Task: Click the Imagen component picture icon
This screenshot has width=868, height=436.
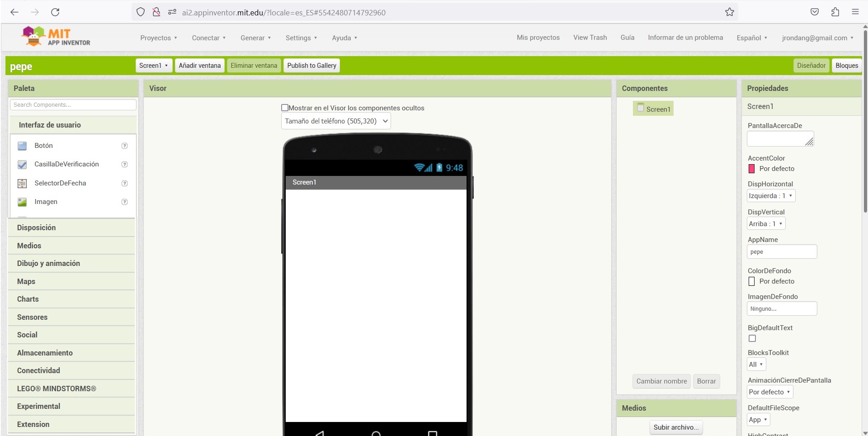Action: click(x=22, y=202)
